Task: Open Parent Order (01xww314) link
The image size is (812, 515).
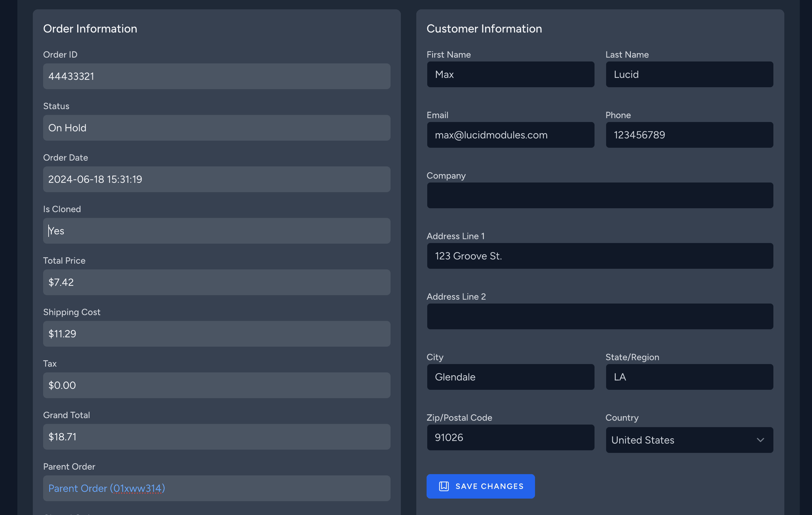Action: click(106, 488)
